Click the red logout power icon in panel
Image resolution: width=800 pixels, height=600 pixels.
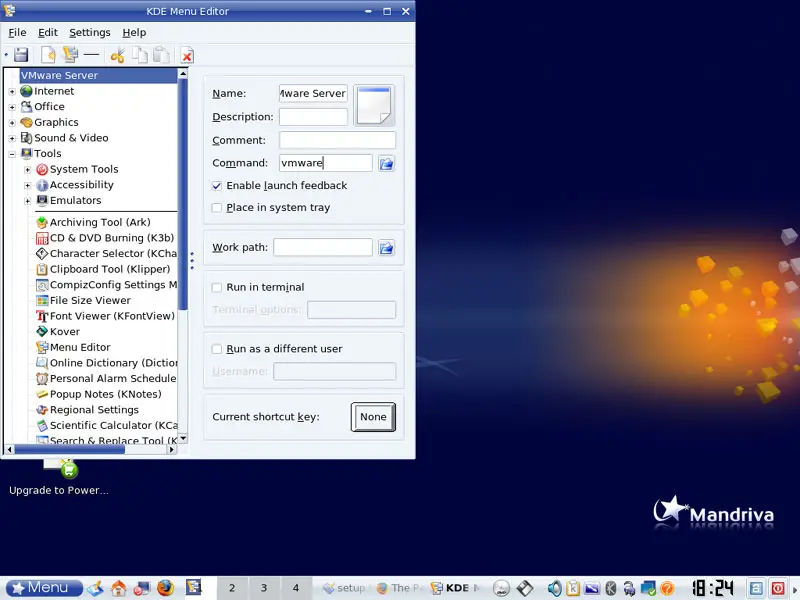point(778,588)
